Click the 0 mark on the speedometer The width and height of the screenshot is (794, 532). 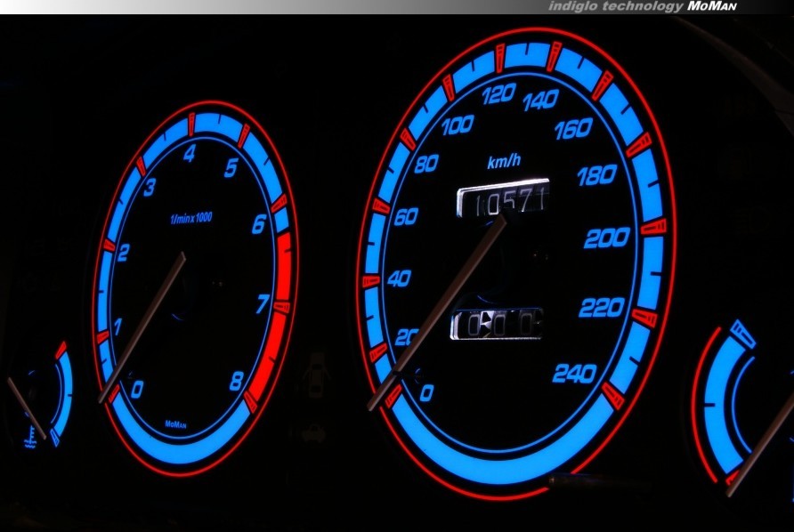click(426, 392)
